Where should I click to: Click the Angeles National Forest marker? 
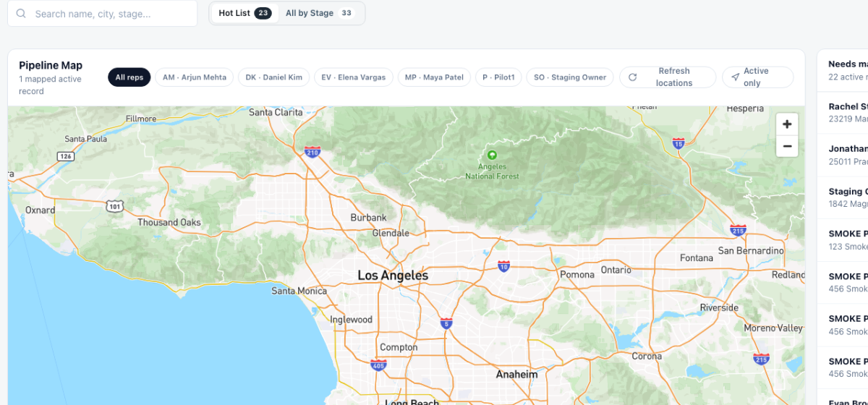click(493, 154)
